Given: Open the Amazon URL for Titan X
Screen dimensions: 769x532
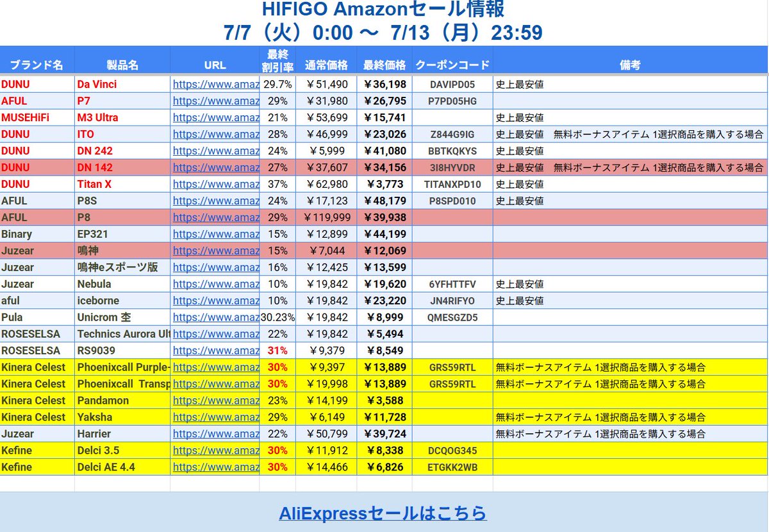Looking at the screenshot, I should point(216,184).
